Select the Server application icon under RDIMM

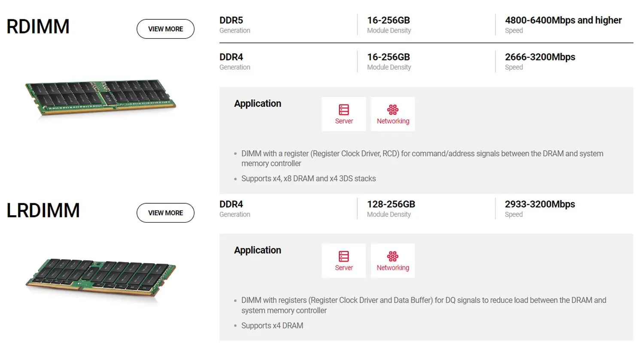tap(343, 114)
